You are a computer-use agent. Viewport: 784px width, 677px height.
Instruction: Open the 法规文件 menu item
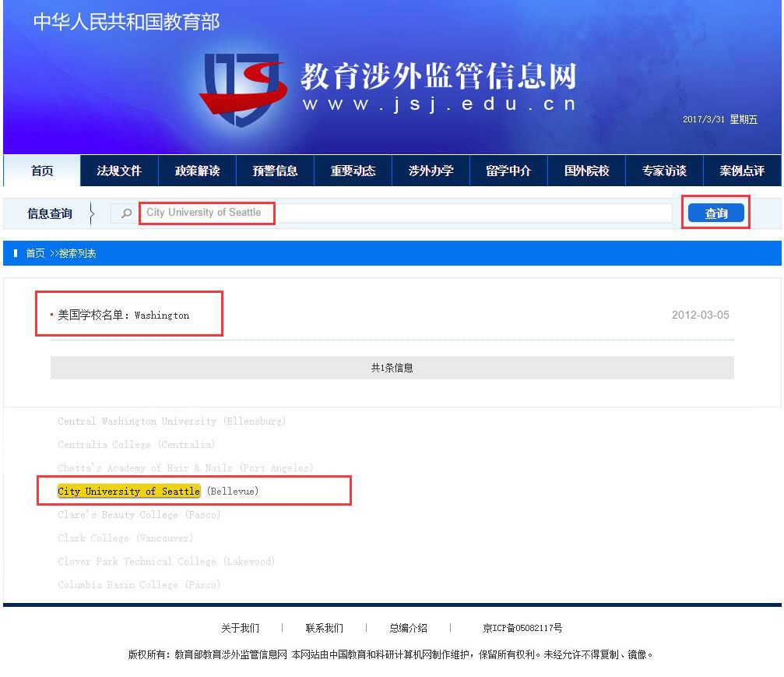(x=119, y=171)
